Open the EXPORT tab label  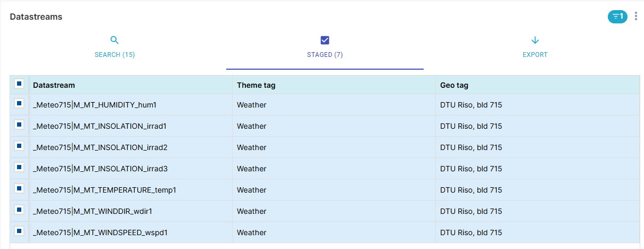(x=535, y=55)
